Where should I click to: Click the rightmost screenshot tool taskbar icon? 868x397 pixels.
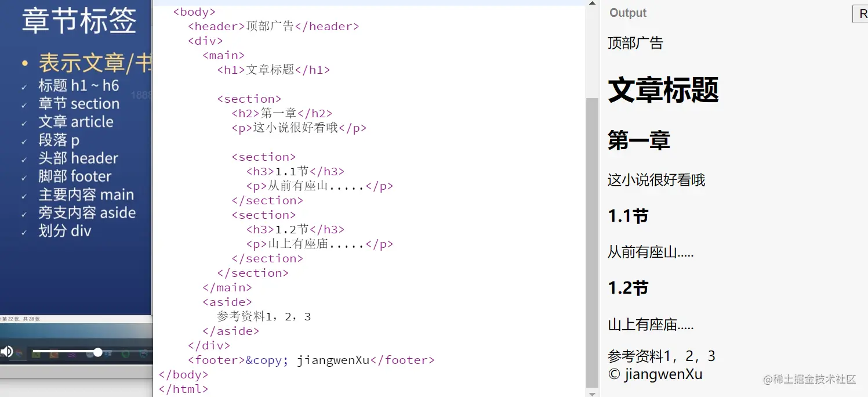pyautogui.click(x=143, y=354)
